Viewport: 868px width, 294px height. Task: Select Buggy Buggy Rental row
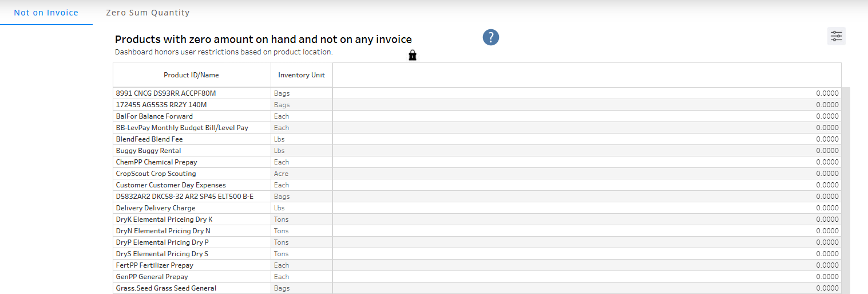(477, 151)
